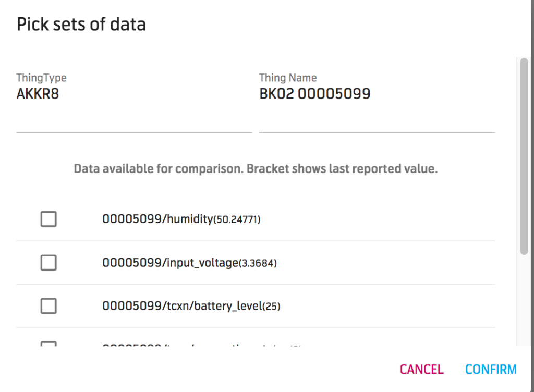
Task: Enable the 00005099/humidity checkbox
Action: tap(48, 219)
